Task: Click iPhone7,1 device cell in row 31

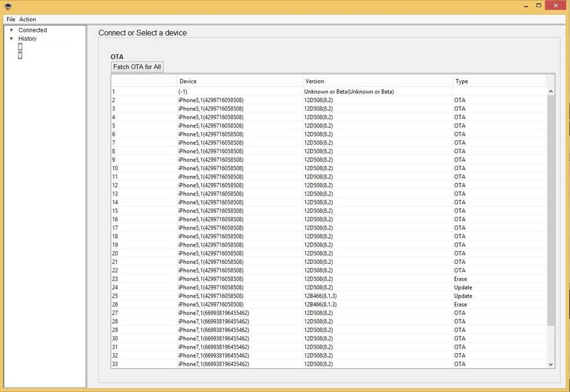Action: click(214, 347)
